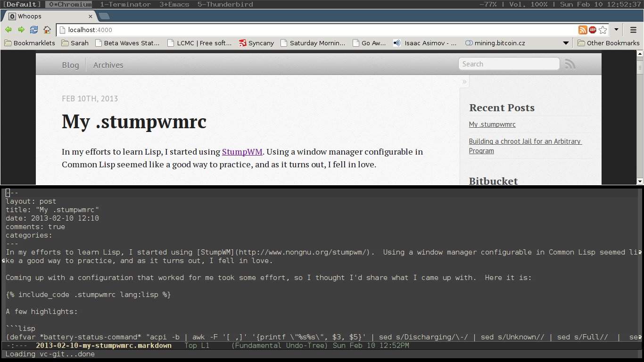Click the Sun Feb 10 clock in top bar
644x362 pixels.
(x=601, y=4)
